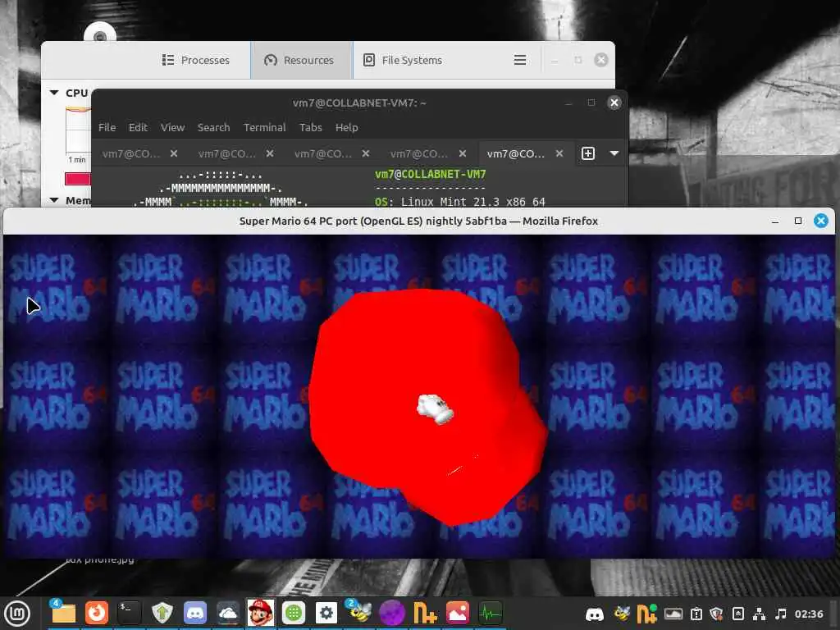Viewport: 840px width, 630px height.
Task: Click the bee icon in system tray
Action: tap(622, 614)
